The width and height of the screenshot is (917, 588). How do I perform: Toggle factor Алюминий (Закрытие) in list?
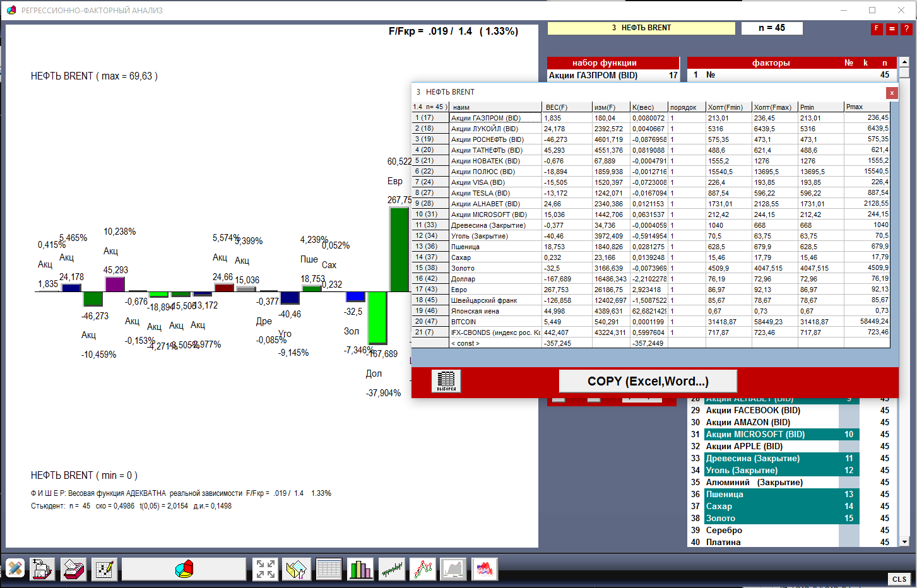coord(754,483)
